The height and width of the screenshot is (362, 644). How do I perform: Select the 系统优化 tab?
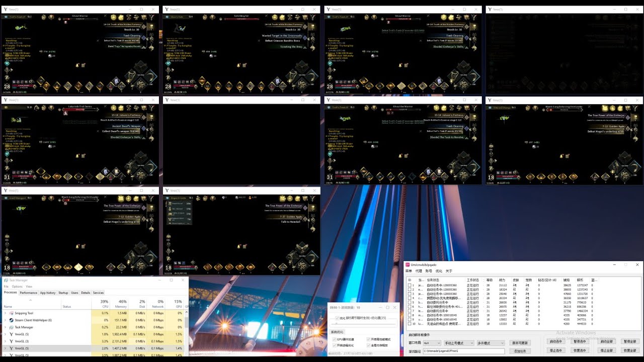337,332
